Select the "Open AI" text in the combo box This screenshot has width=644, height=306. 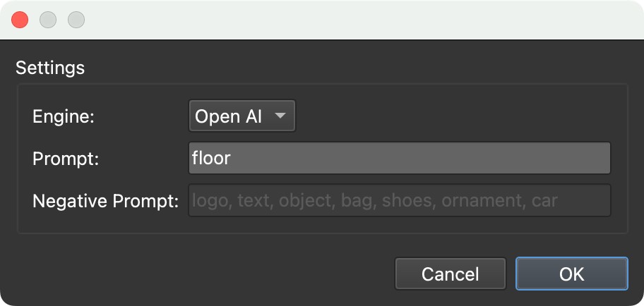pos(228,117)
